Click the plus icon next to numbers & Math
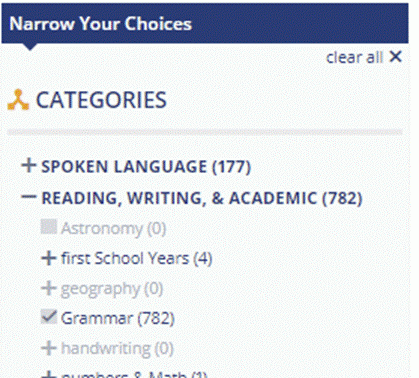 point(49,375)
